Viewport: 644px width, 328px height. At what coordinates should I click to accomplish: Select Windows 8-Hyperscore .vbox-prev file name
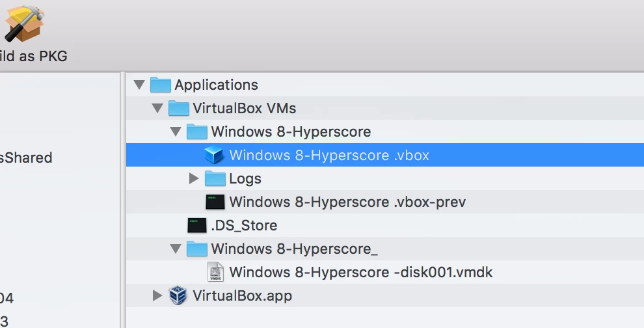pyautogui.click(x=347, y=202)
